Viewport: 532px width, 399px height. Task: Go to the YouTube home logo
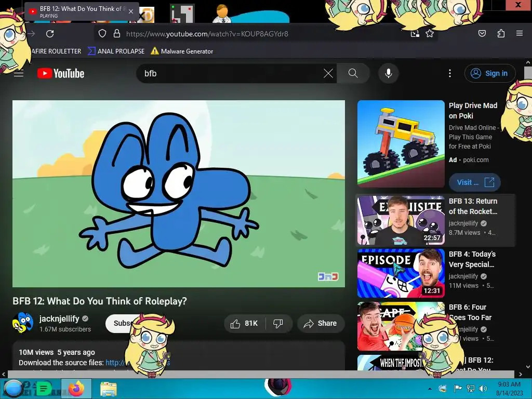click(x=61, y=73)
